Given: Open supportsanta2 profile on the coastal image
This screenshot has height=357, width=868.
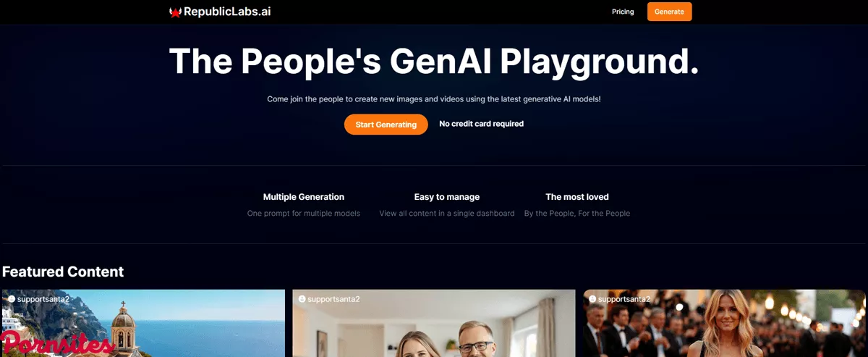Looking at the screenshot, I should point(43,298).
